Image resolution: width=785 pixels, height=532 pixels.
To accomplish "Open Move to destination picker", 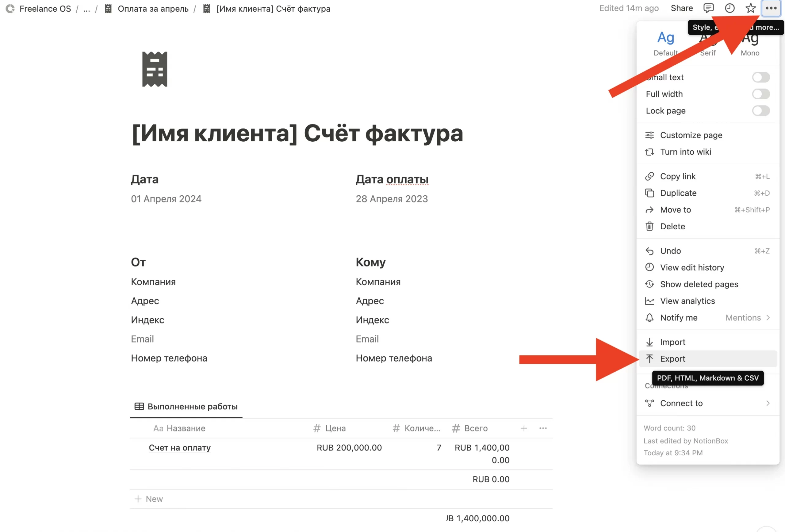I will pyautogui.click(x=676, y=210).
